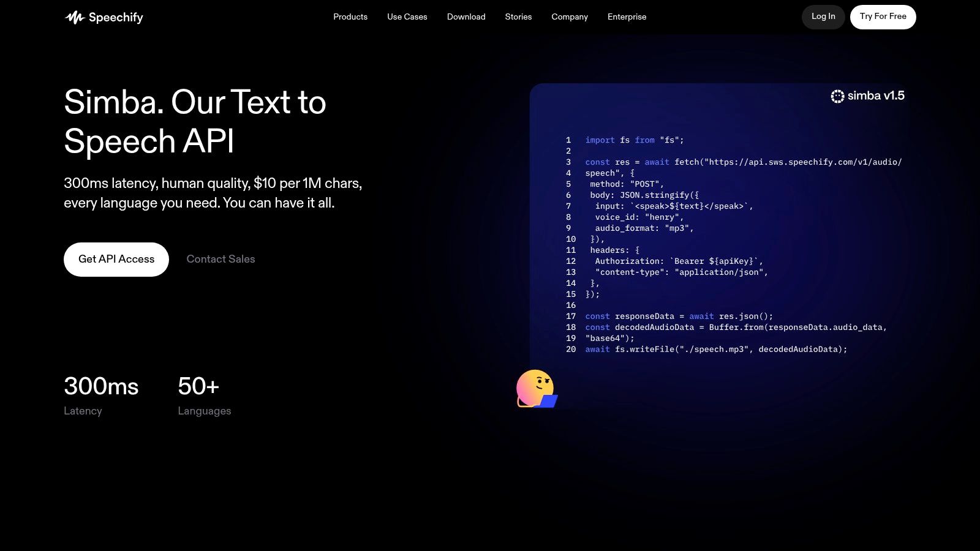Select the Download menu item
The height and width of the screenshot is (551, 980).
click(x=466, y=17)
